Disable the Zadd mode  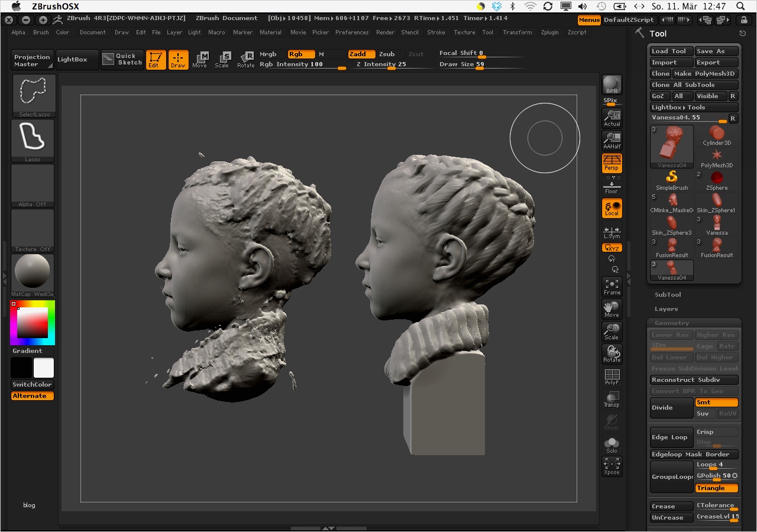[x=361, y=54]
